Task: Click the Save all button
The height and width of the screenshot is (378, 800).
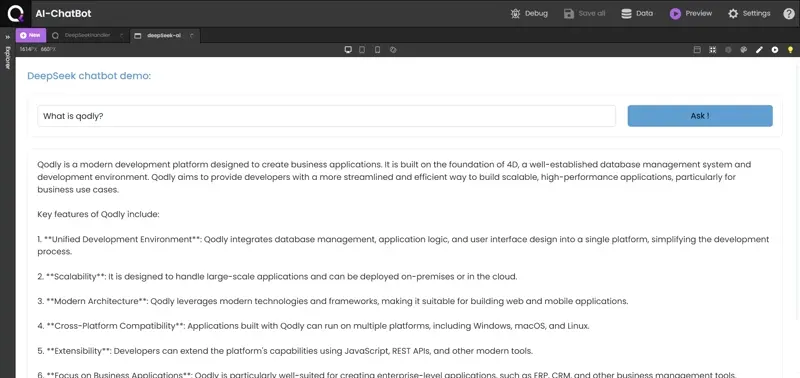Action: pyautogui.click(x=585, y=14)
